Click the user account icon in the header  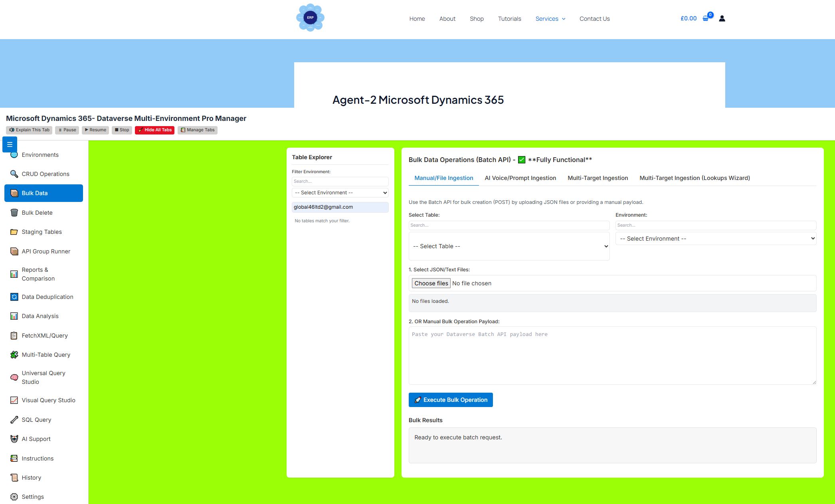pos(722,18)
